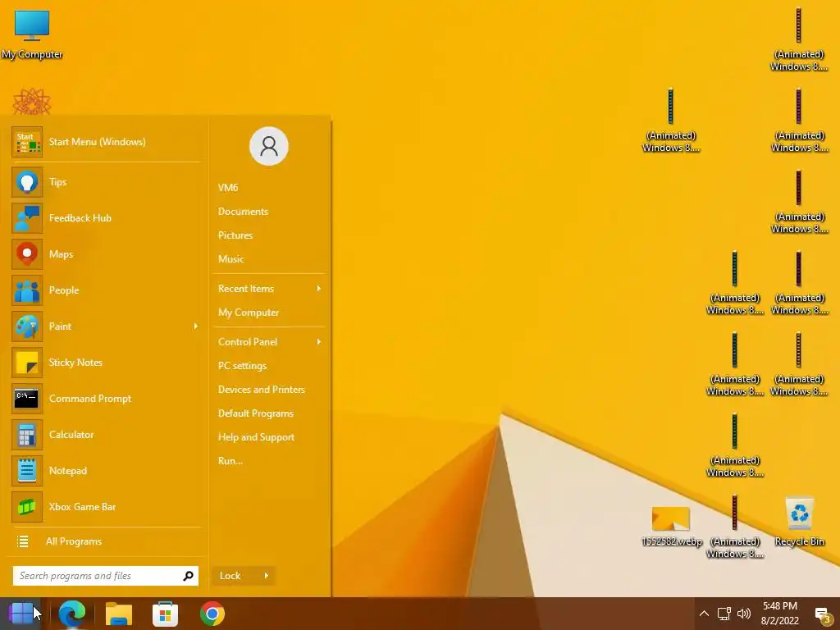Open the Lock button power options arrow
The width and height of the screenshot is (840, 630).
[267, 576]
